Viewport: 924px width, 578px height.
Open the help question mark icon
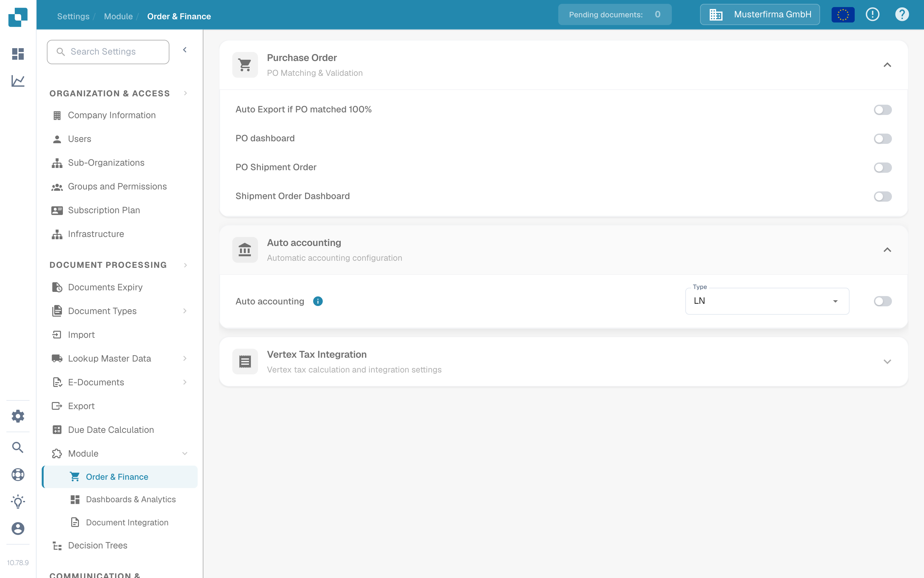[902, 14]
